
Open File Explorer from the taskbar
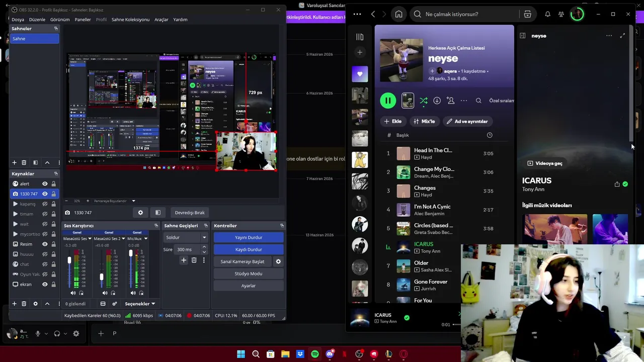click(285, 354)
